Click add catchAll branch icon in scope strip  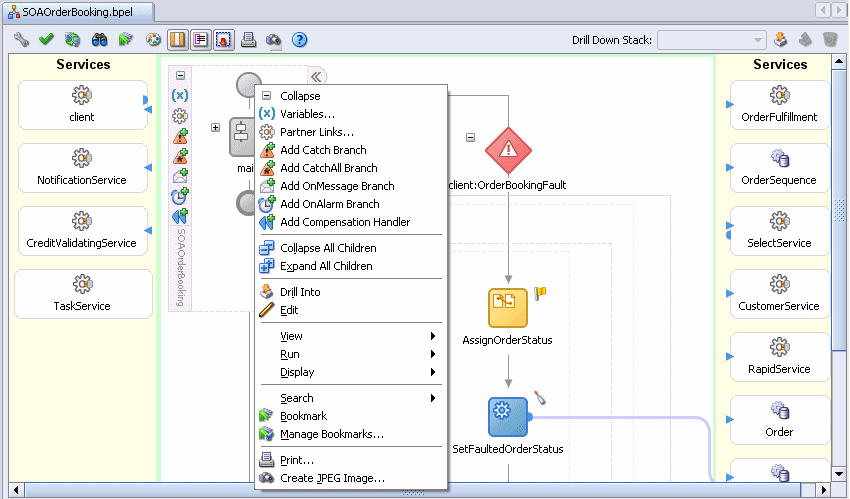click(x=180, y=156)
